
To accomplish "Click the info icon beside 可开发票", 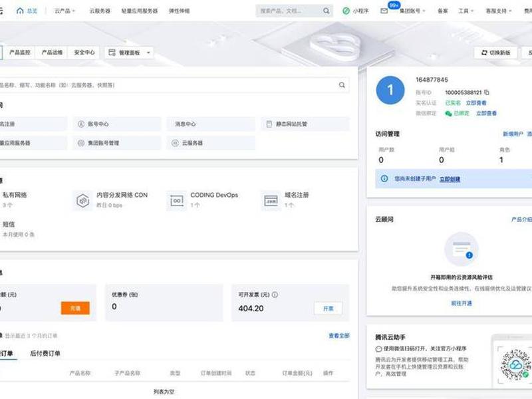I will [x=275, y=295].
